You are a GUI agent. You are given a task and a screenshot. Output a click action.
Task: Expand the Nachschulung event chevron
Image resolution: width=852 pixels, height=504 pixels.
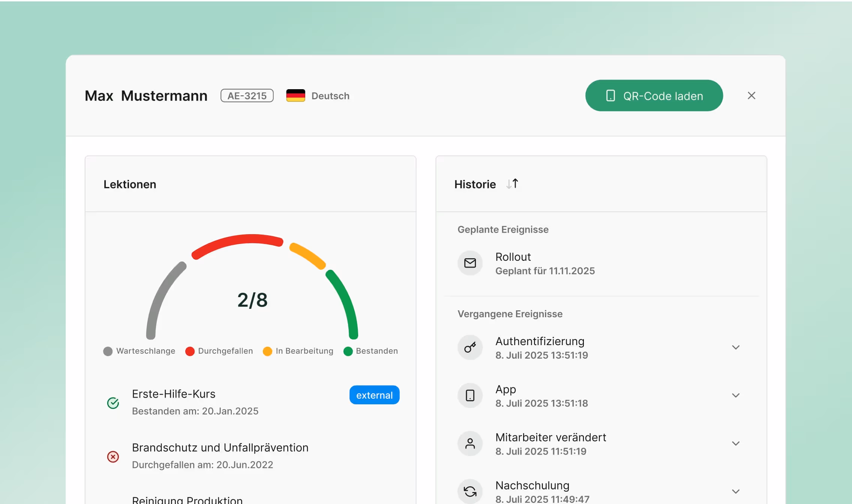pyautogui.click(x=736, y=491)
